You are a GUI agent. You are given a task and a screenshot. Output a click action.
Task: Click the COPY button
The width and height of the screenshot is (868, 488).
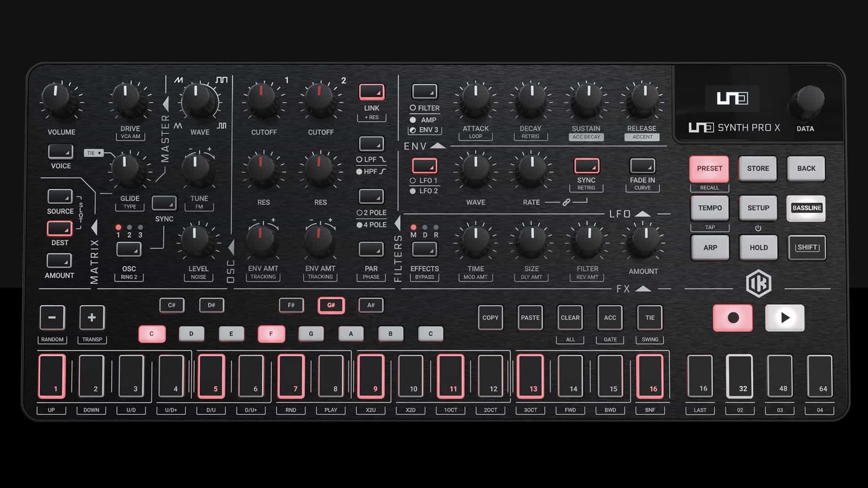(x=490, y=318)
